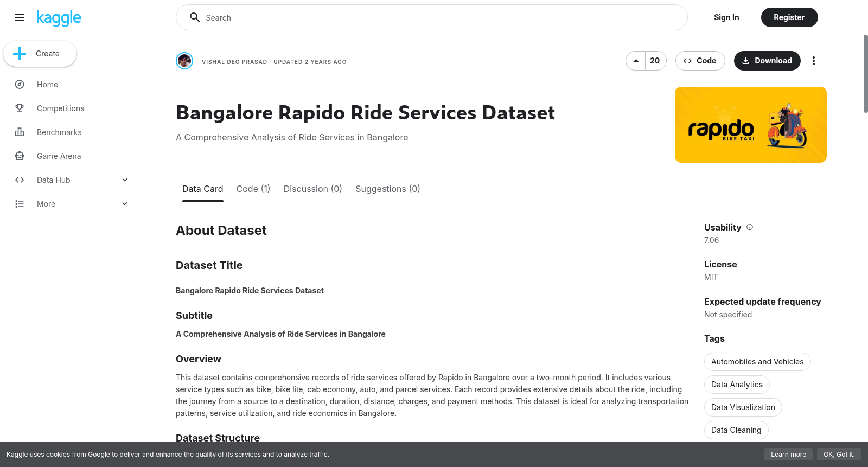Click the 'About Dataset' heading

[221, 231]
